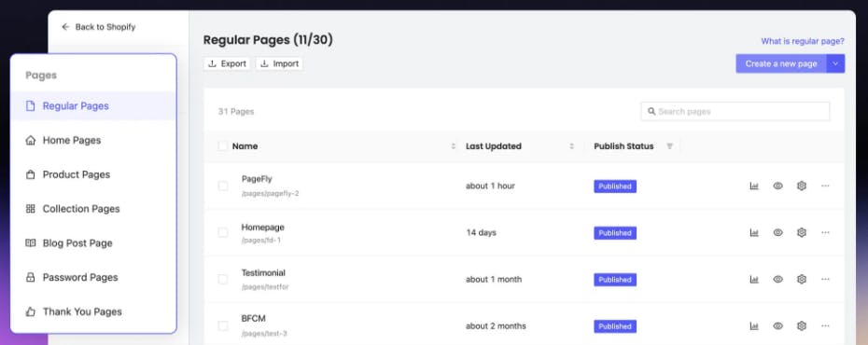Click Published badge on PageFly row
Viewport: 868px width, 345px height.
[x=615, y=186]
